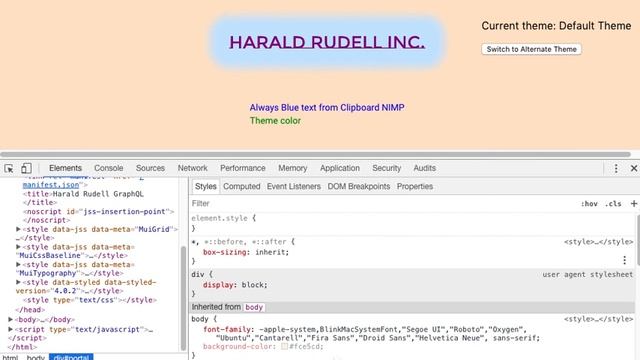Select the html breadcrumb item
640x360 pixels.
(10, 357)
